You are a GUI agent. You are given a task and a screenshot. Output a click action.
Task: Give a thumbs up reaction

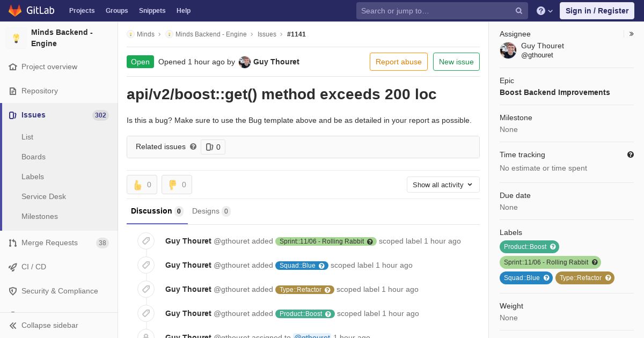pyautogui.click(x=142, y=185)
